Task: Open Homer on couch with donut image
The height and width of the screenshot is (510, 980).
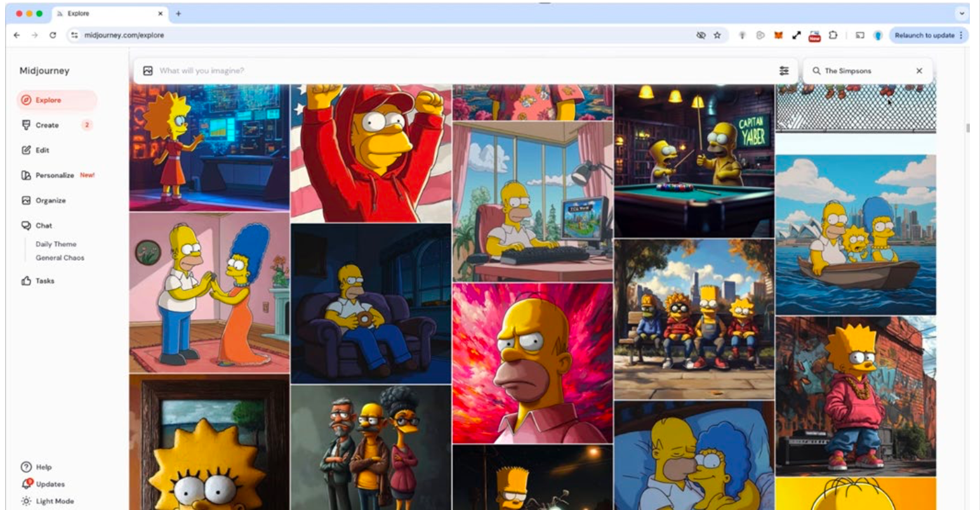Action: [x=371, y=303]
